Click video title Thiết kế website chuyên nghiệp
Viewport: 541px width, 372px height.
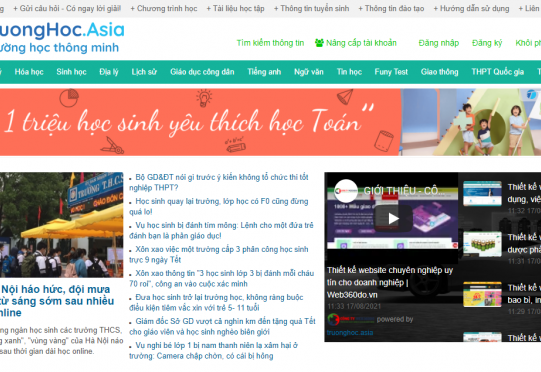pos(390,282)
